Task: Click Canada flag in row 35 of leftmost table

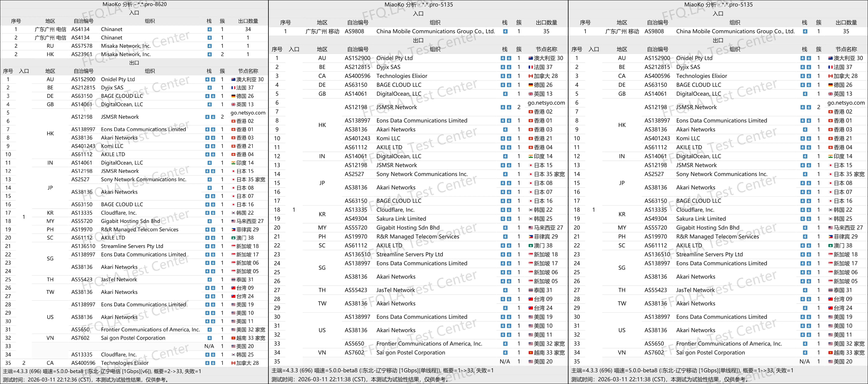Action: click(233, 363)
